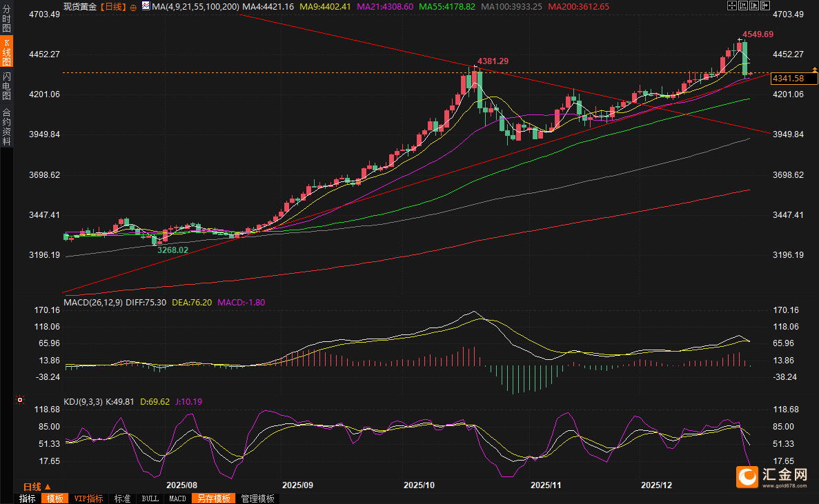Click the 管理模板 button

click(x=257, y=498)
